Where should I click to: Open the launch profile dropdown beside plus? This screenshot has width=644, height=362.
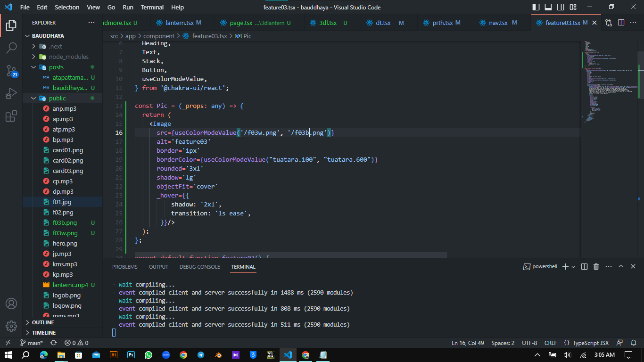coord(573,267)
